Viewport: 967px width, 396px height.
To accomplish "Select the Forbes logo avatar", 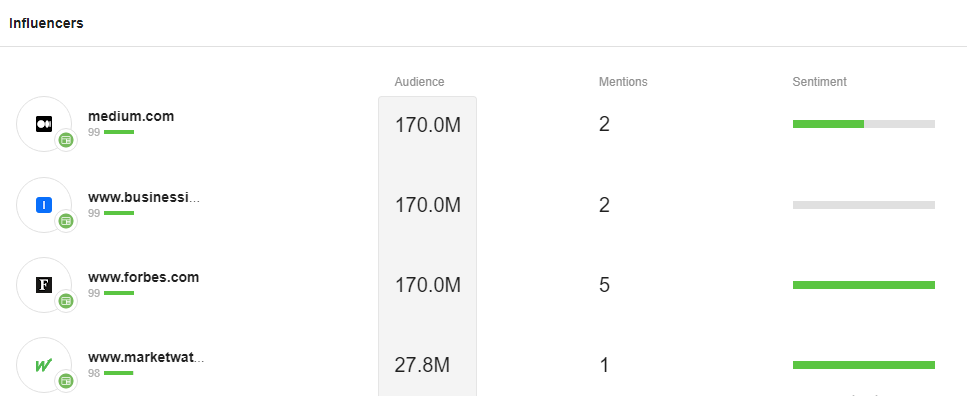I will pos(44,285).
